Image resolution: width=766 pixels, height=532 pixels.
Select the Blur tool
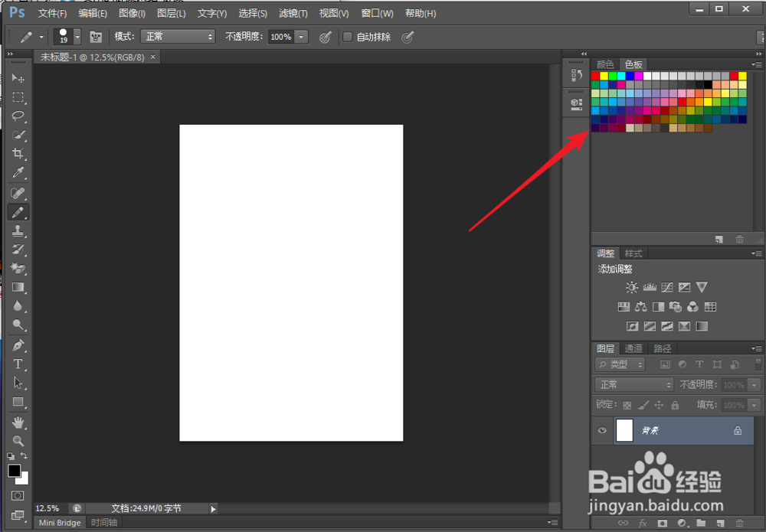pyautogui.click(x=18, y=306)
